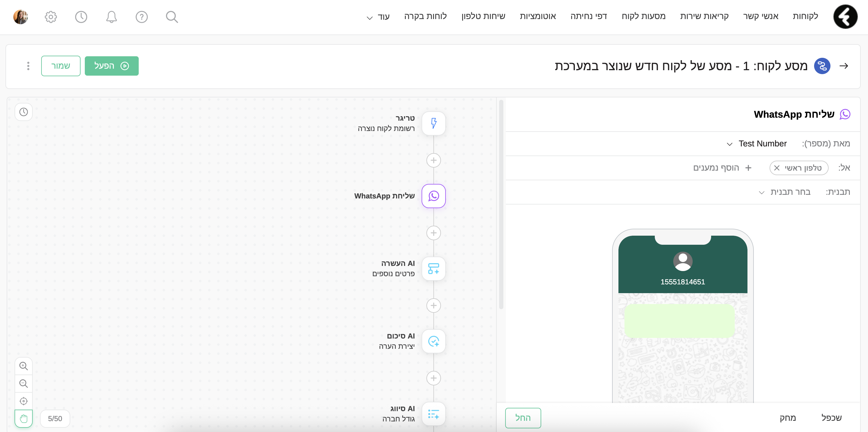
Task: Add a step after the WhatsApp node
Action: point(433,233)
